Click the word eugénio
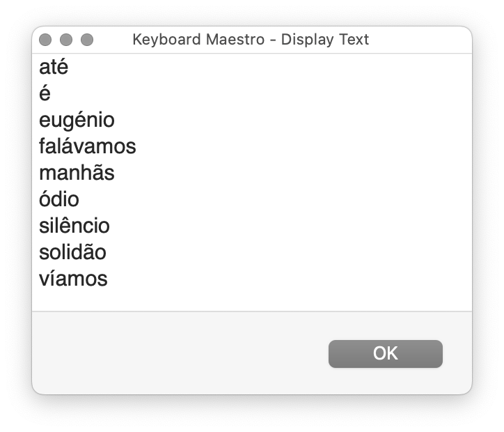The width and height of the screenshot is (504, 432). point(77,121)
